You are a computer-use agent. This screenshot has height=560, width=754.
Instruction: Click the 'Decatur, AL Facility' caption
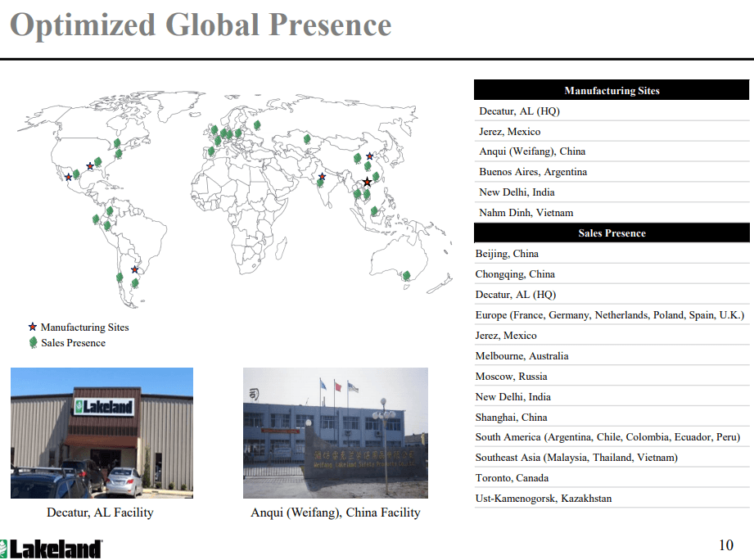click(x=100, y=513)
